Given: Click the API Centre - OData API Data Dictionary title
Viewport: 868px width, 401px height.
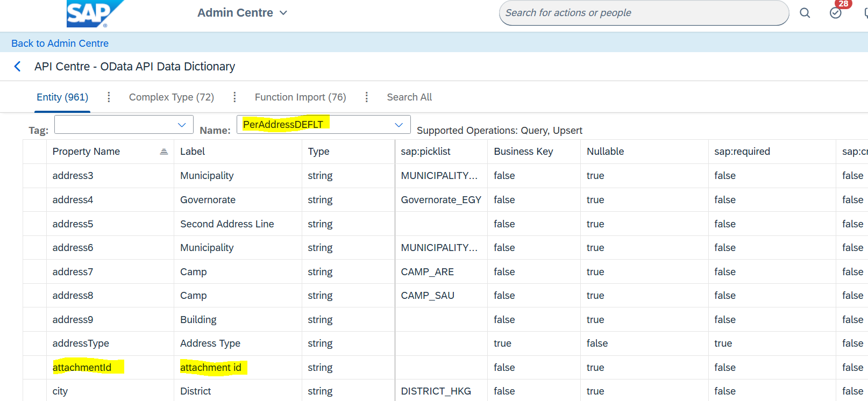Looking at the screenshot, I should (135, 67).
